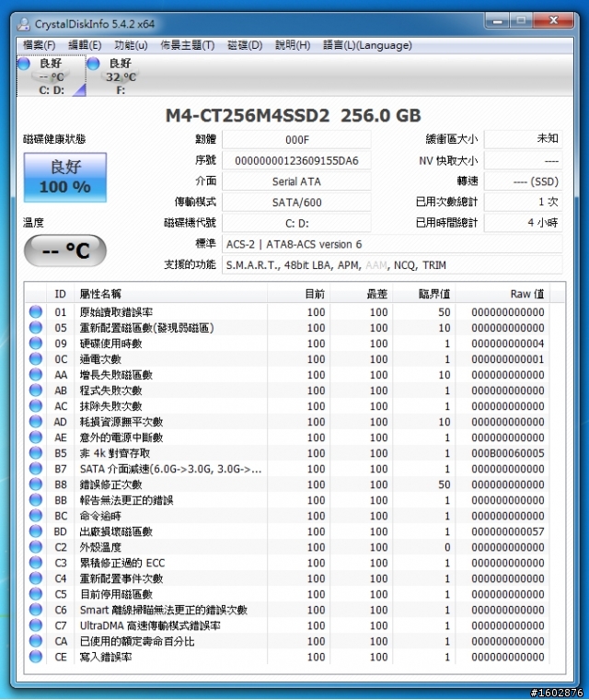Click the M4-CT256M4SSD2 256.0 GB drive title
This screenshot has width=589, height=700.
click(294, 115)
